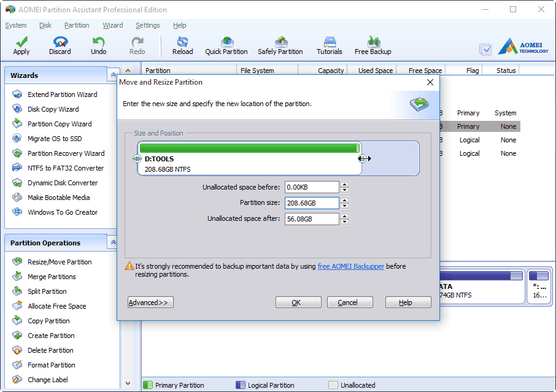Open the Wizard menu

click(112, 25)
